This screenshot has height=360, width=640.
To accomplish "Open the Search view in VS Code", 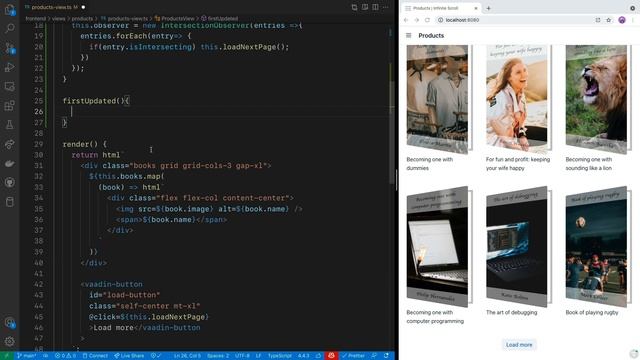I will click(x=9, y=28).
